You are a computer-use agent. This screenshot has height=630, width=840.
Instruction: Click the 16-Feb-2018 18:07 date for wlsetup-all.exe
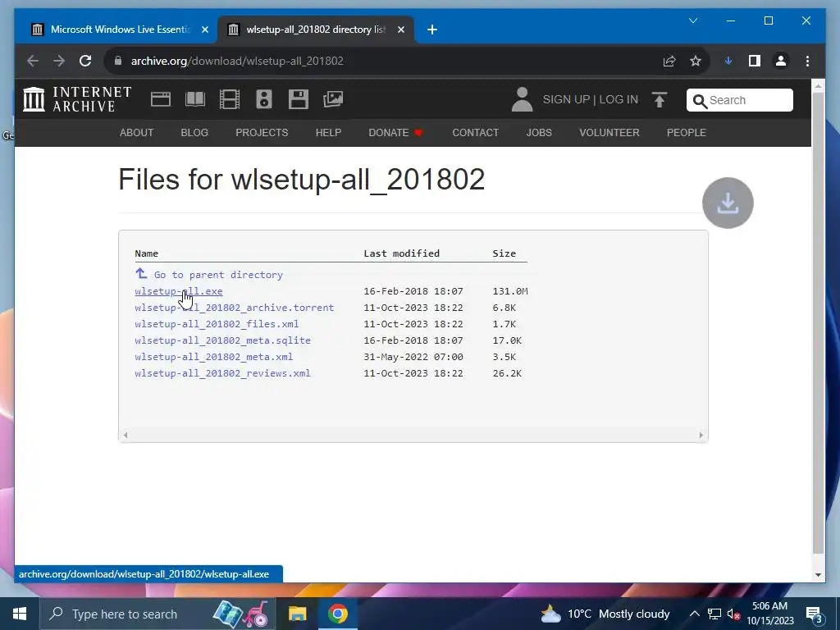(x=413, y=291)
